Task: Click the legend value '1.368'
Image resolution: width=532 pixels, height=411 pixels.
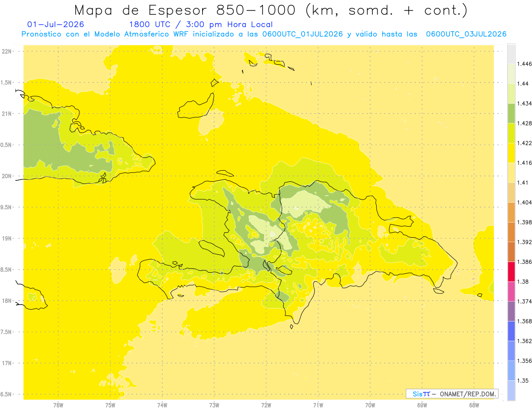Action: pyautogui.click(x=525, y=321)
